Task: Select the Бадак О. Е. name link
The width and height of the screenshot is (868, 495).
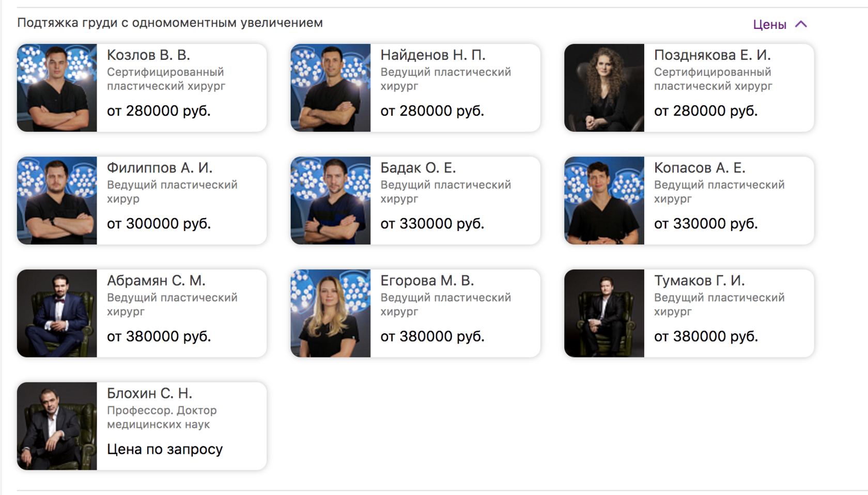Action: [x=418, y=168]
